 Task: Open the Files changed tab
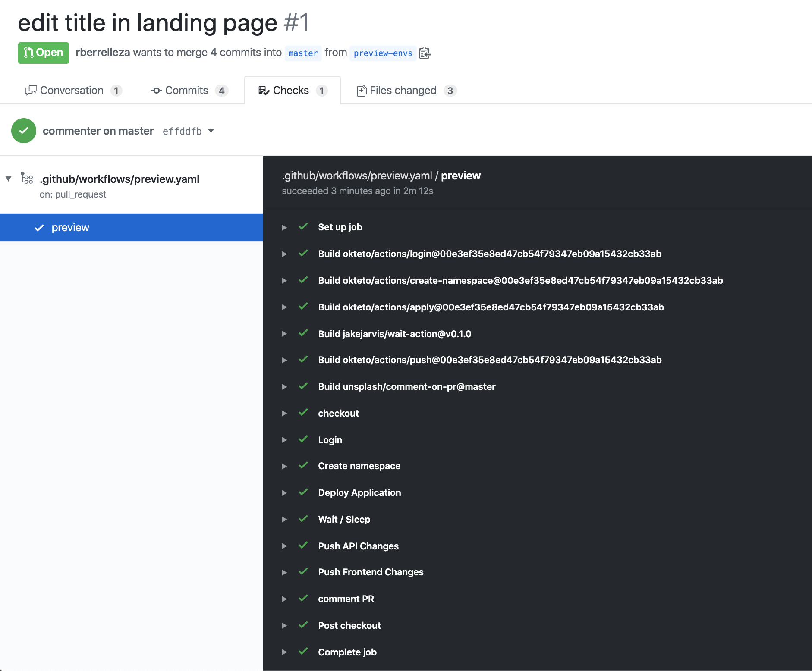(x=403, y=90)
